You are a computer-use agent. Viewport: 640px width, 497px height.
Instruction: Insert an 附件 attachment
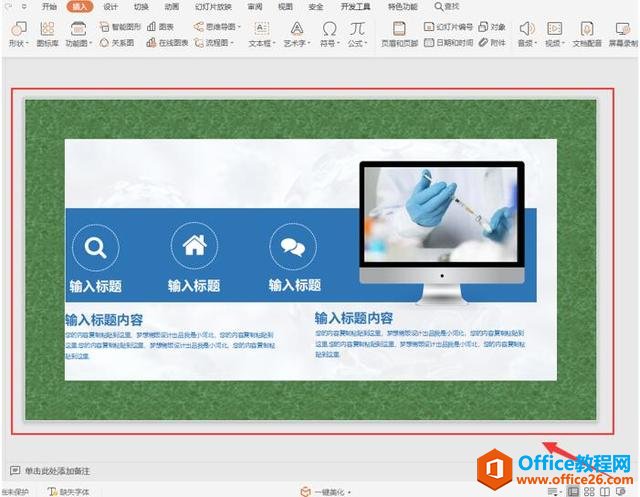point(492,43)
